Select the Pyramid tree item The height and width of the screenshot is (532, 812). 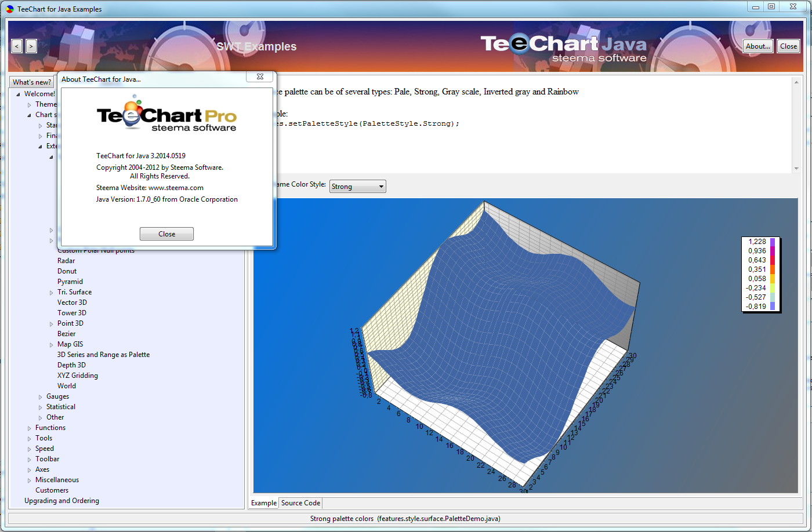(70, 282)
